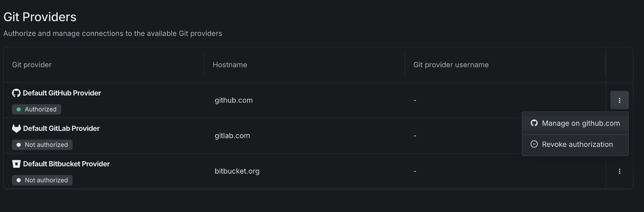Click the green Authorized status badge
This screenshot has width=644, height=212.
point(37,109)
